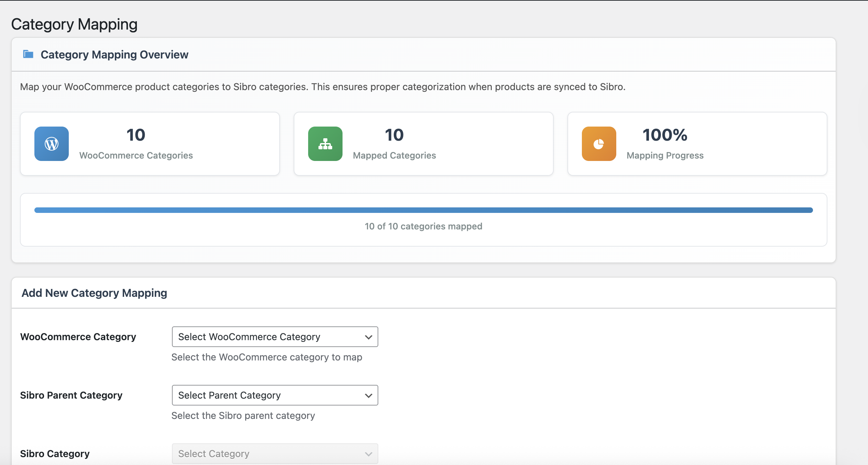Click the blue WordPress logo icon
The image size is (868, 465).
(x=52, y=144)
